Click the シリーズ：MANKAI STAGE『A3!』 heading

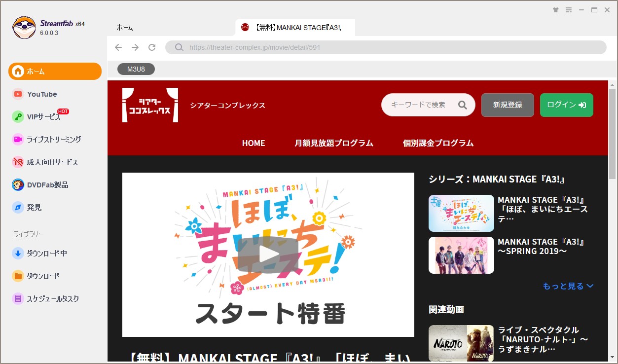497,179
